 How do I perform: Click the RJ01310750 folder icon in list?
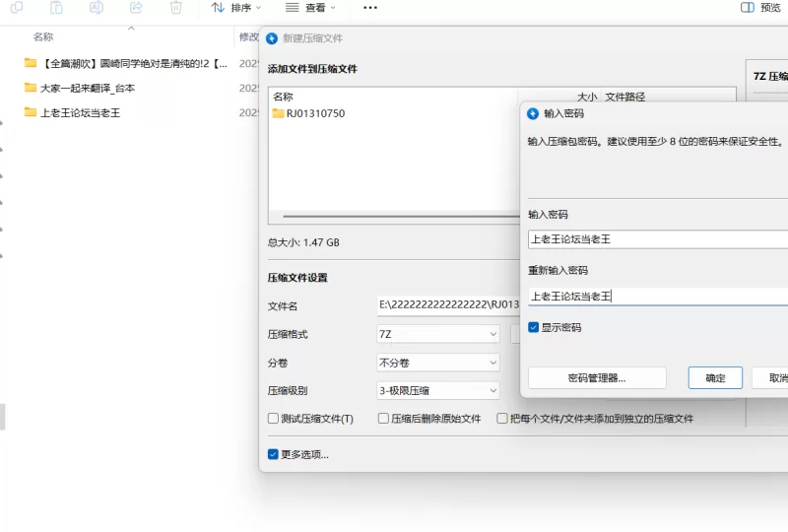tap(279, 113)
